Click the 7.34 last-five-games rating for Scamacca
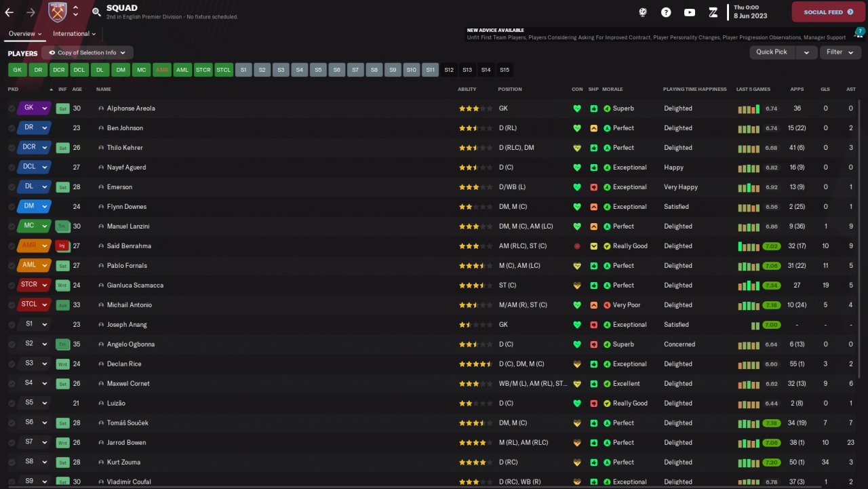 (x=772, y=286)
